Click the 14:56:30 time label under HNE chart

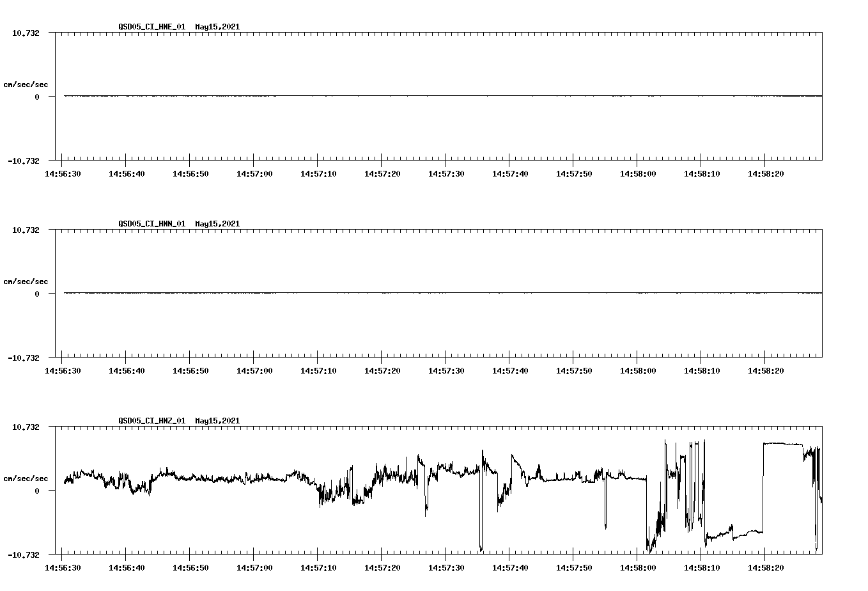(x=62, y=173)
